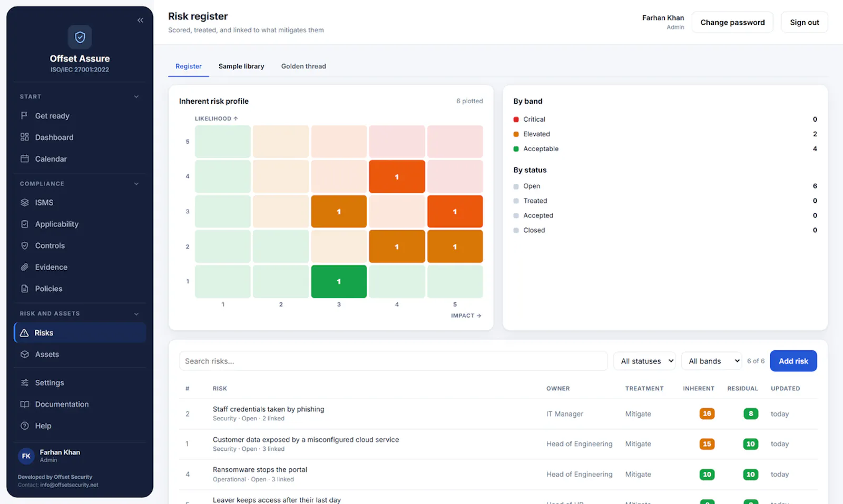Collapse the COMPLIANCE section chevron
Image resolution: width=843 pixels, height=504 pixels.
pos(136,184)
